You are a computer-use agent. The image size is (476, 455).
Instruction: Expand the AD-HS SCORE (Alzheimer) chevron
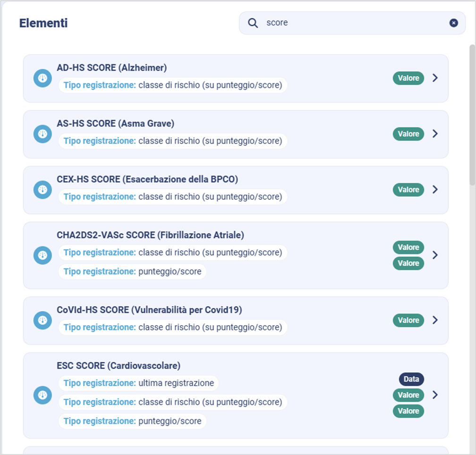[435, 78]
